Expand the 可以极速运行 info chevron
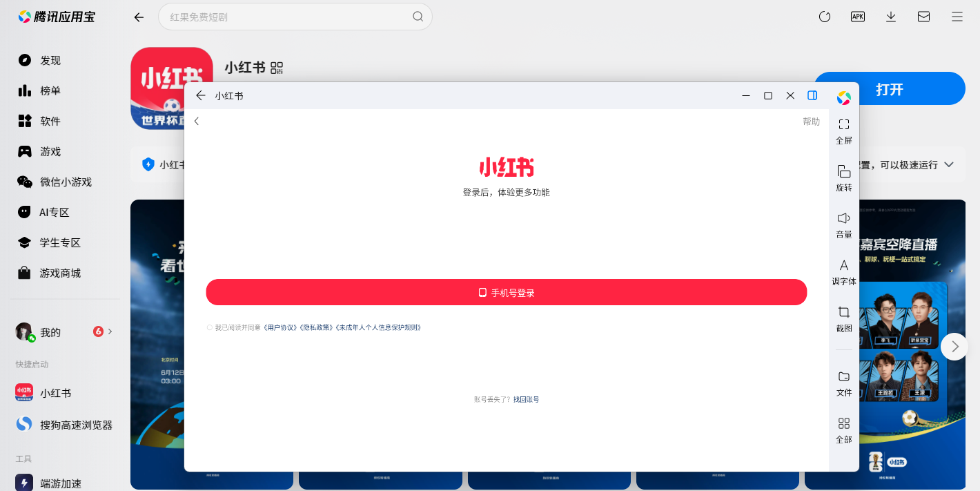This screenshot has height=491, width=980. point(949,164)
